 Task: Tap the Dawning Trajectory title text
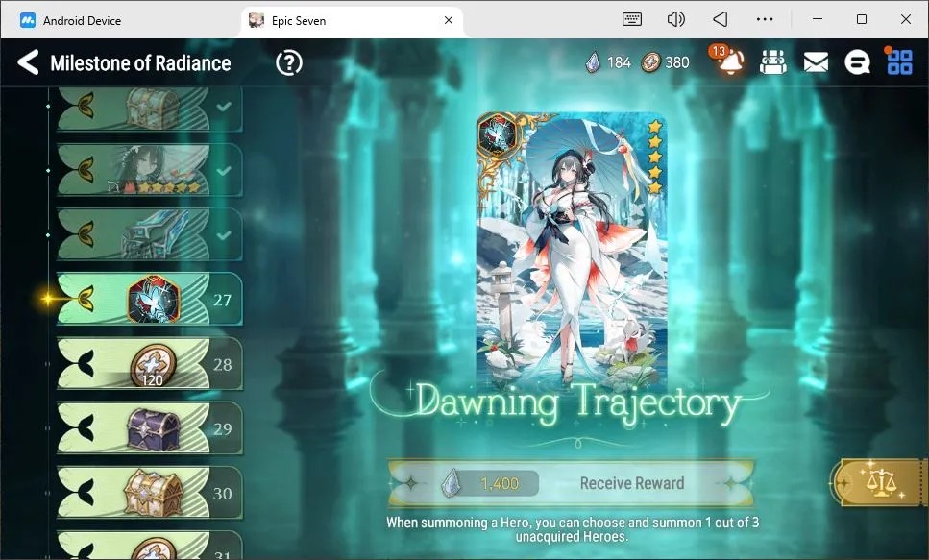577,403
